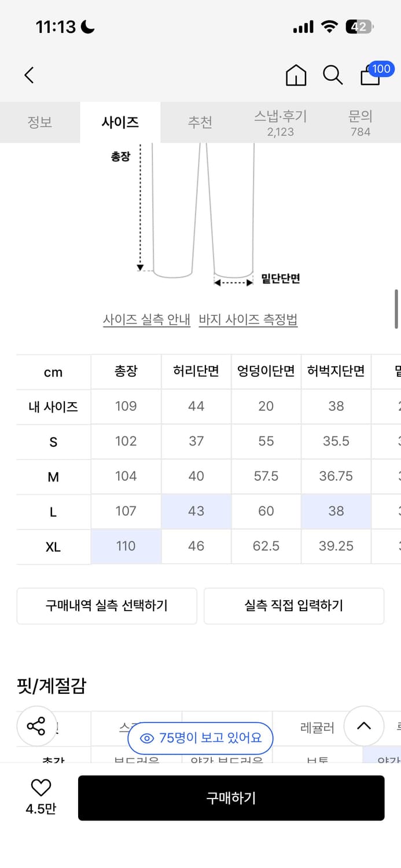
Task: Select the XL row in the size table
Action: tap(53, 546)
